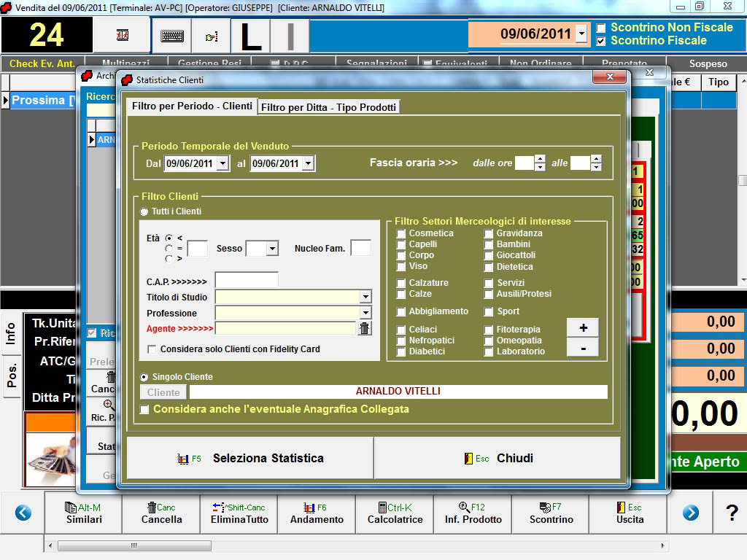Screen dimensions: 747x560
Task: Check Considera solo Clienti con Fidelity Card
Action: tap(152, 349)
